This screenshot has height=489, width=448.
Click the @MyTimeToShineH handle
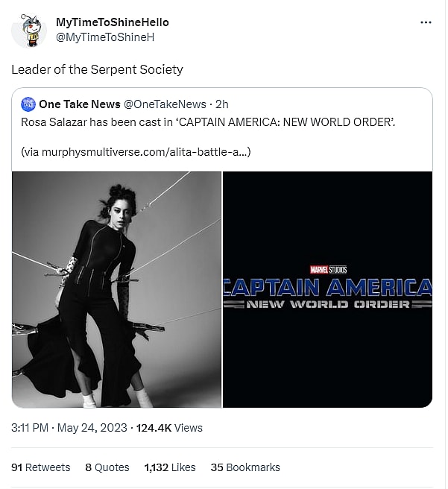(x=105, y=37)
